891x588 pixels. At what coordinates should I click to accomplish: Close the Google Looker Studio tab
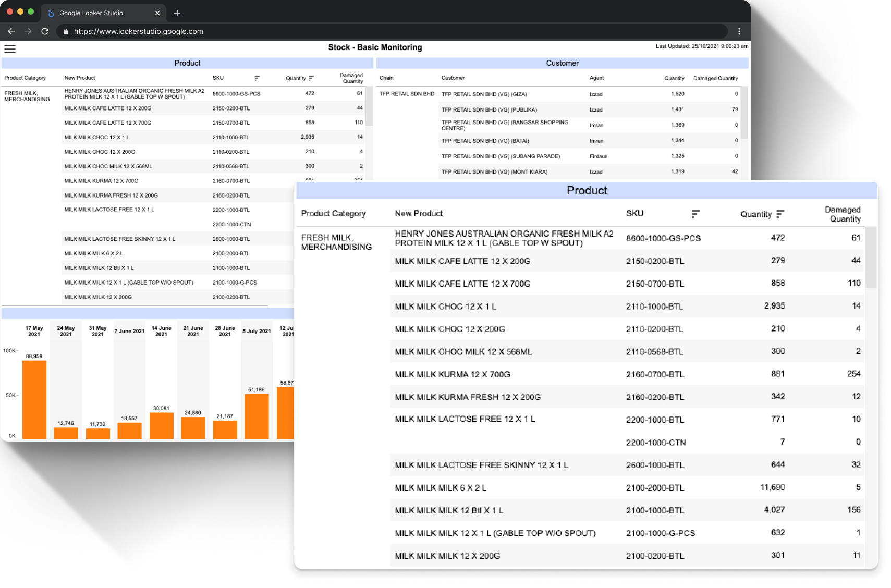point(157,13)
